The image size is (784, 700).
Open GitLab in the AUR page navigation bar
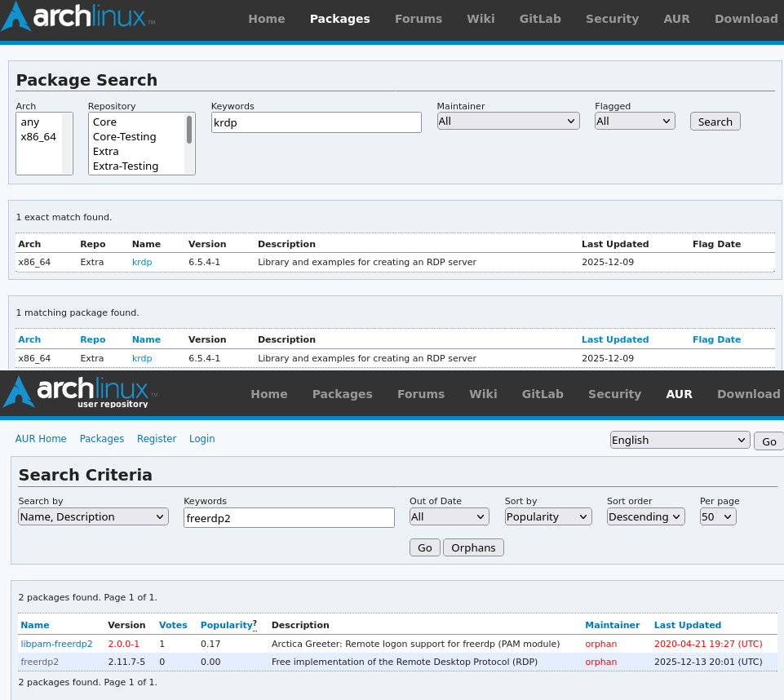543,394
